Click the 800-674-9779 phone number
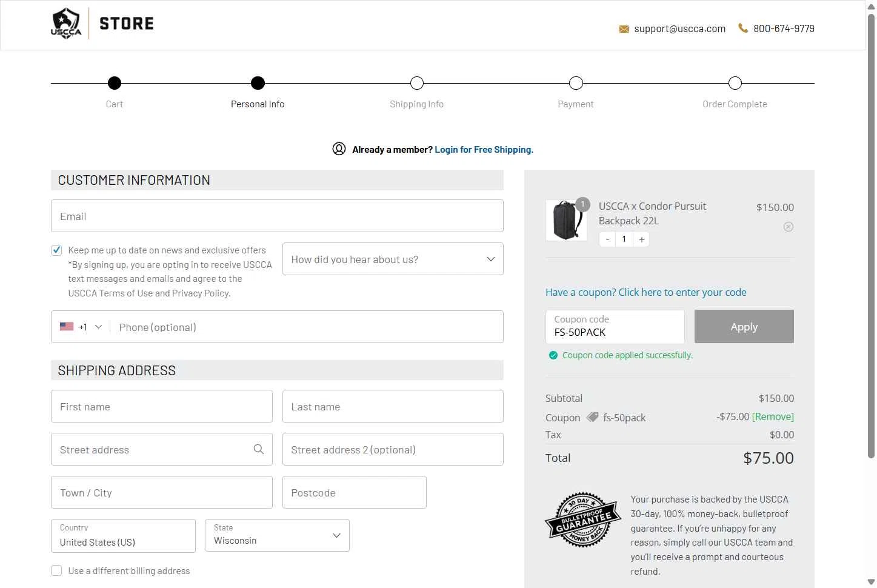Viewport: 877px width, 588px height. [x=784, y=28]
